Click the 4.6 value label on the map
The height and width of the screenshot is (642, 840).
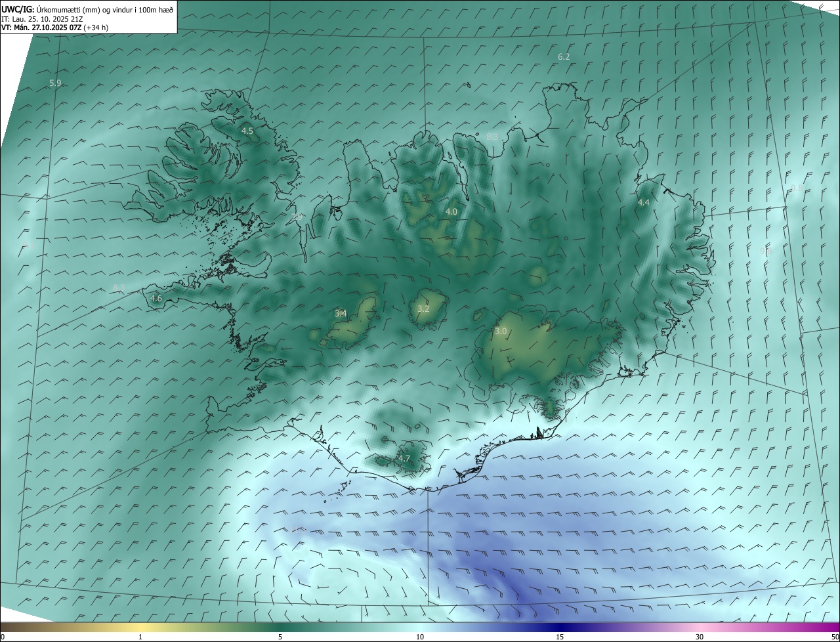(x=156, y=298)
